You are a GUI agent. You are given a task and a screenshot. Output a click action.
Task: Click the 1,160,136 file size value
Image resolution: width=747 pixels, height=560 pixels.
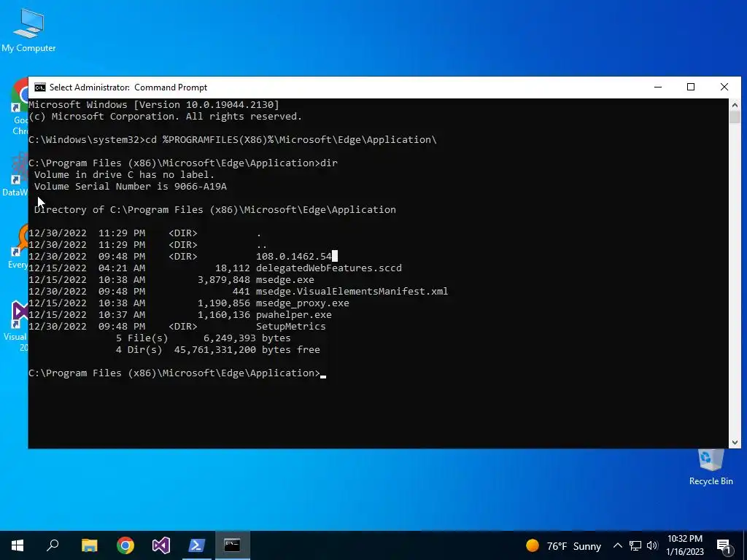[223, 315]
